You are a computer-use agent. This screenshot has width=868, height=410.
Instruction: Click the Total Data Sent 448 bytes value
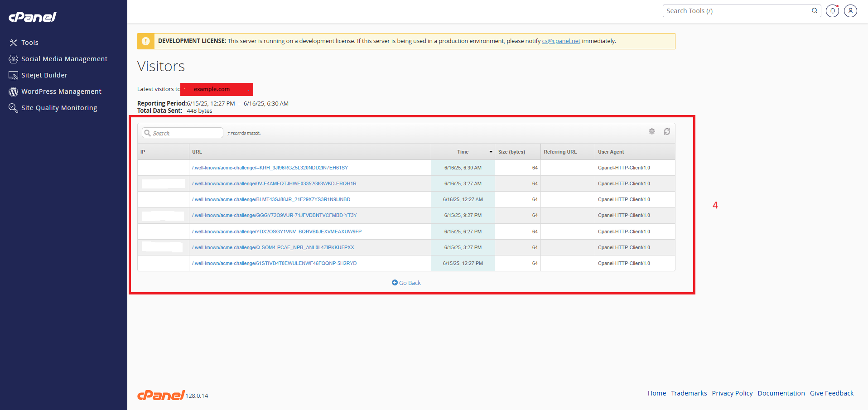click(199, 111)
